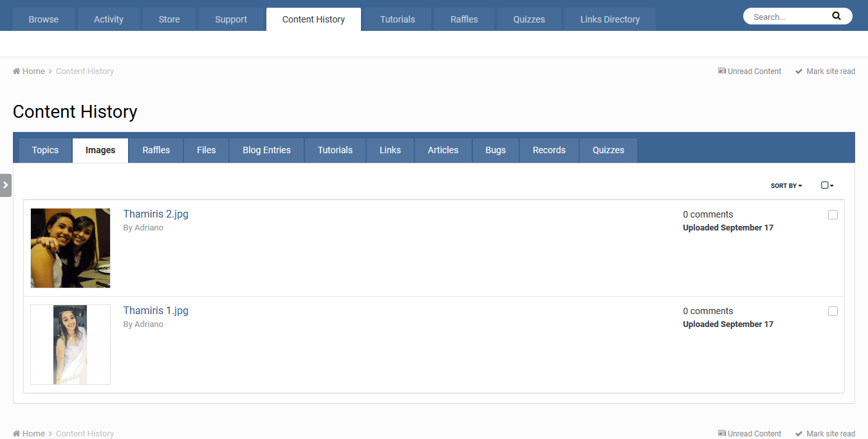Click the top Unread Content link
The width and height of the screenshot is (868, 439).
(750, 71)
